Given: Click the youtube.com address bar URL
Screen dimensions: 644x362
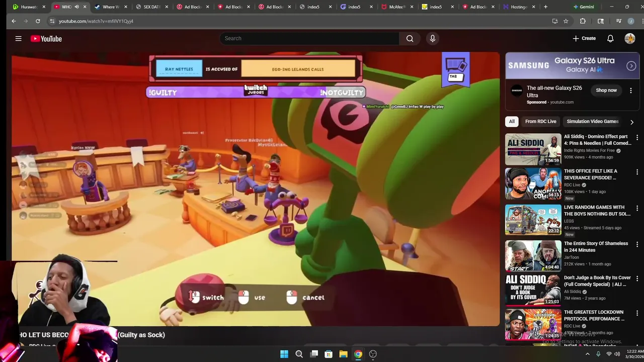Looking at the screenshot, I should coord(96,21).
